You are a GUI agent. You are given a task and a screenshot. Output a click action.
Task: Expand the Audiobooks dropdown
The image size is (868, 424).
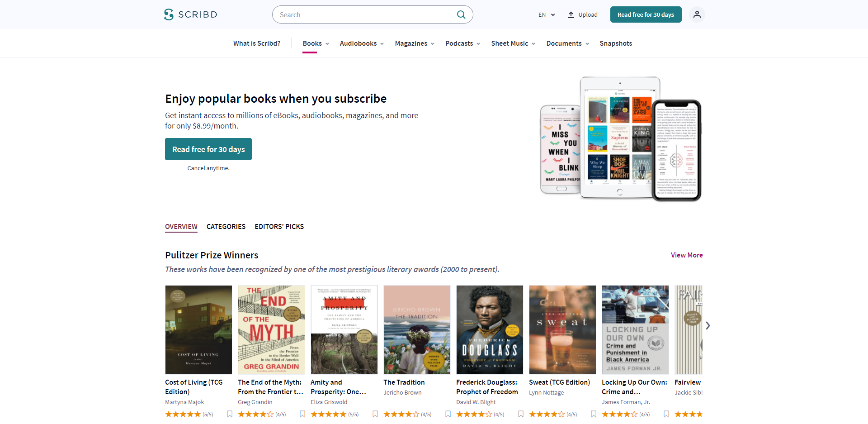click(x=362, y=43)
